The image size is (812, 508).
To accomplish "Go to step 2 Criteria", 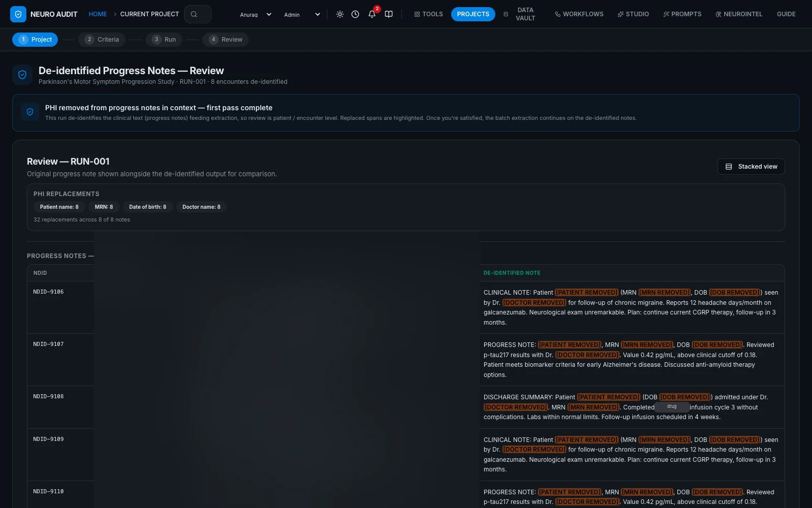I will coord(101,40).
